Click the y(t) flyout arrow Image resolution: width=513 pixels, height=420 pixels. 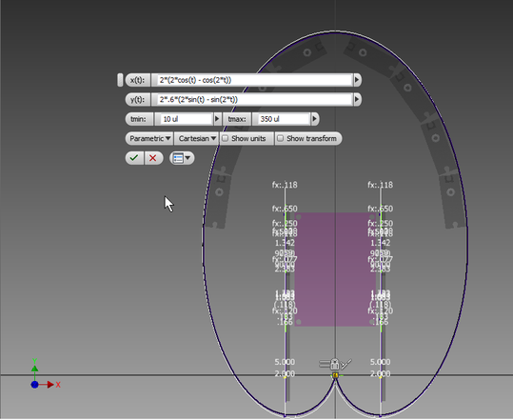(x=357, y=99)
